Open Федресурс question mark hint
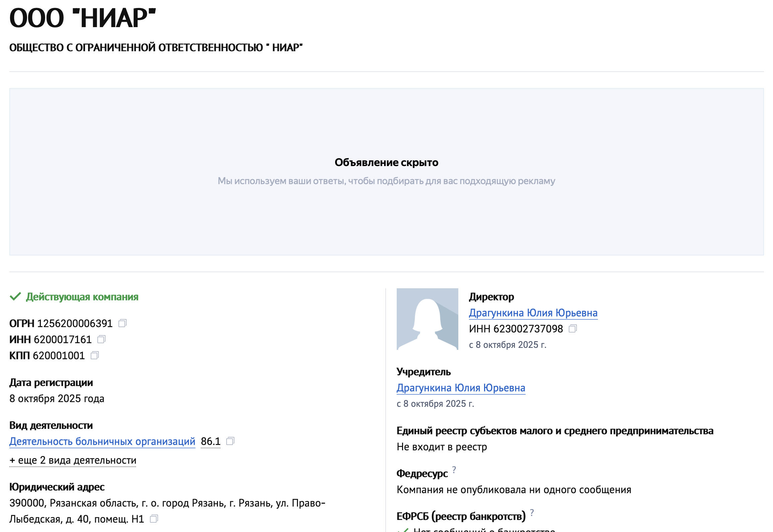Screen dimensions: 773x532 click(454, 470)
